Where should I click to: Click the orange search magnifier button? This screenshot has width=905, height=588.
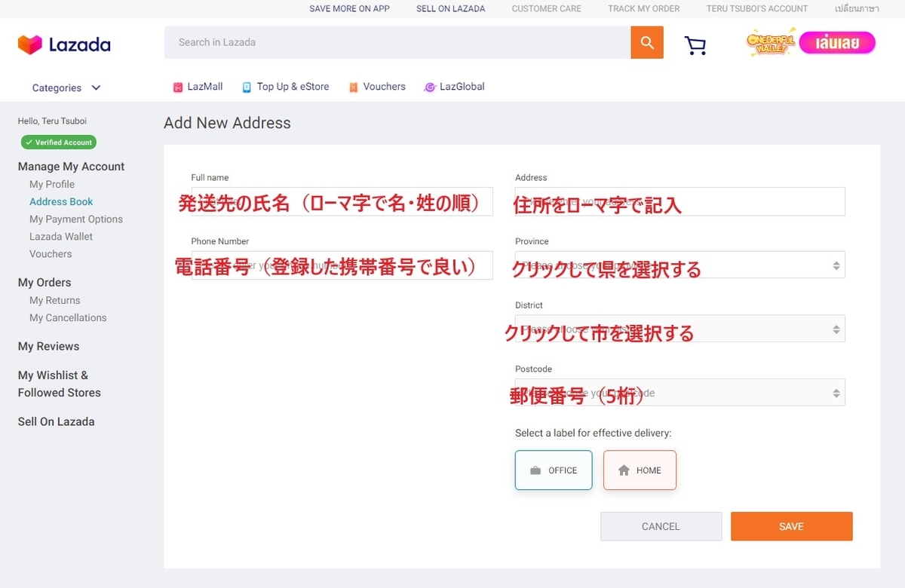[x=647, y=42]
